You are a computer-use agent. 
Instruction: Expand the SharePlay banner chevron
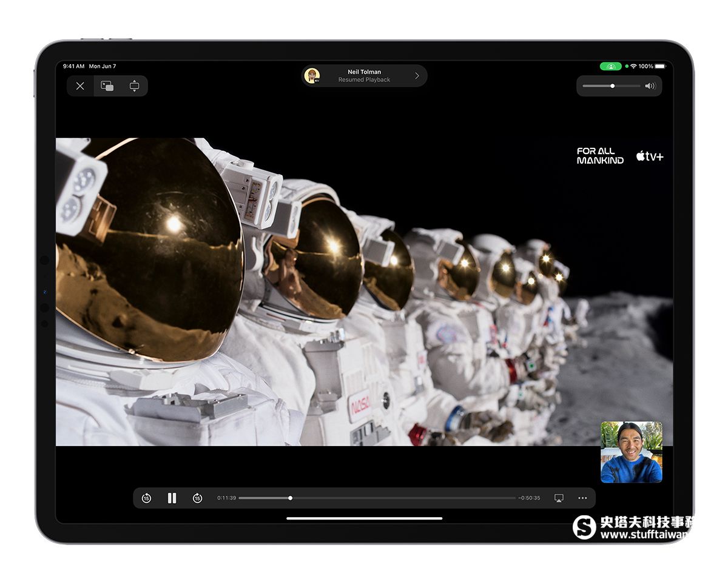[x=417, y=76]
